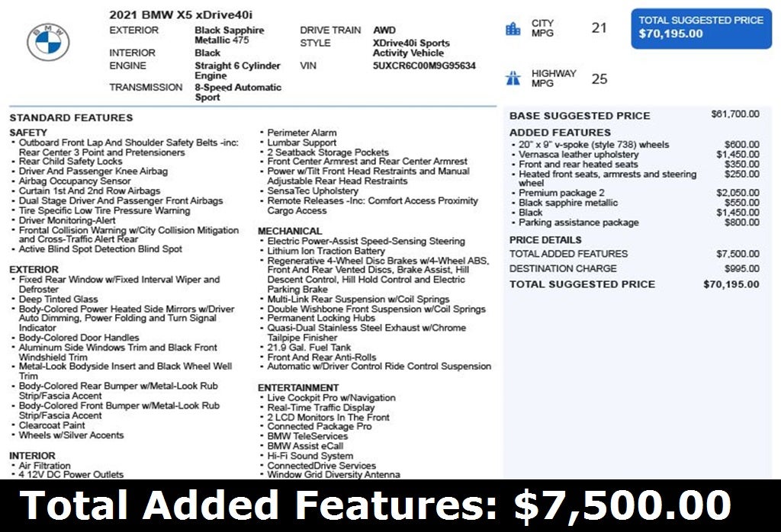Click the City MPG buildings icon
Image resolution: width=781 pixels, height=532 pixels.
coord(513,29)
